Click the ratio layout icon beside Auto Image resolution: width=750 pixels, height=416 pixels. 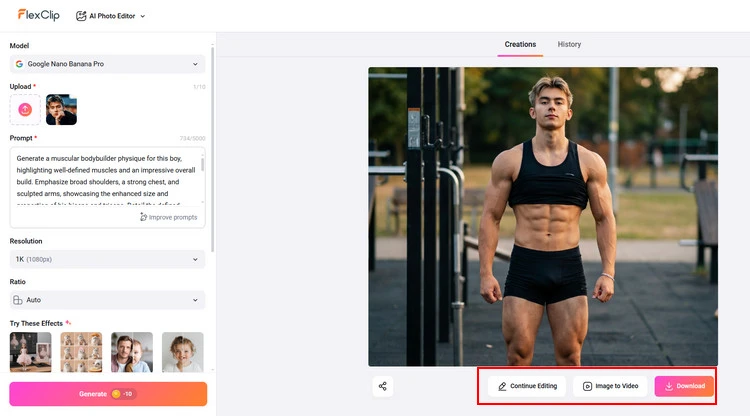point(18,300)
